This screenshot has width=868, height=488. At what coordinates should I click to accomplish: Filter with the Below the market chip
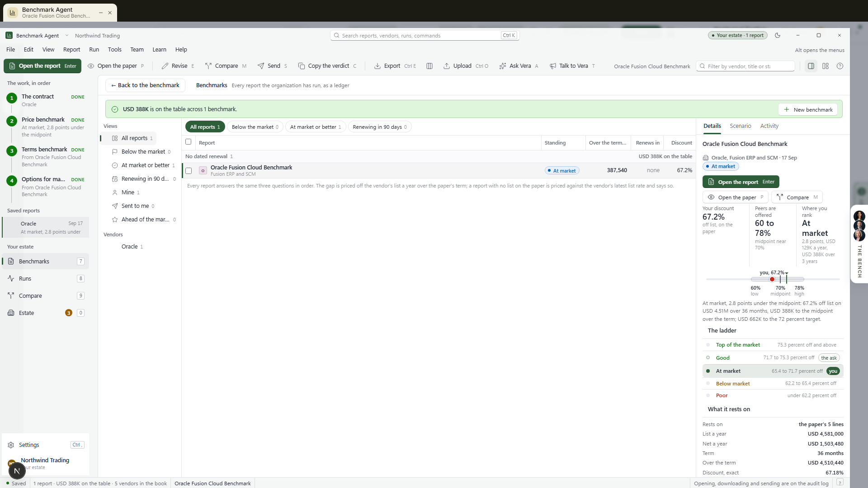(x=255, y=127)
